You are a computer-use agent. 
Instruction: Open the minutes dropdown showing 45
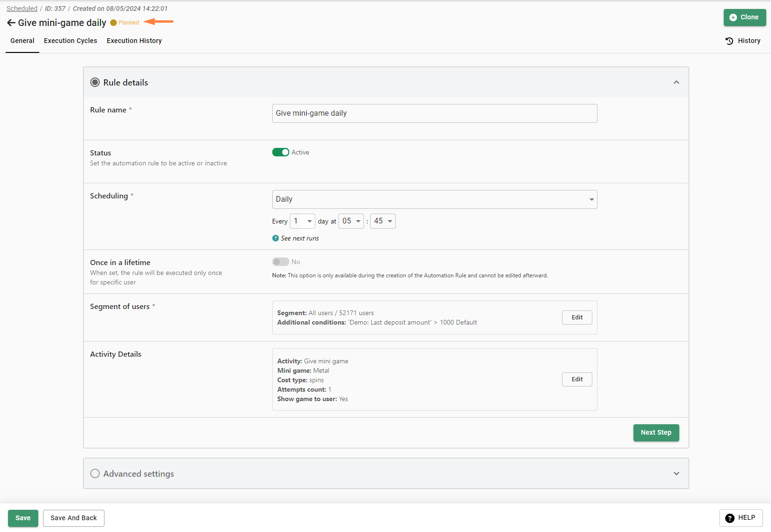click(383, 221)
